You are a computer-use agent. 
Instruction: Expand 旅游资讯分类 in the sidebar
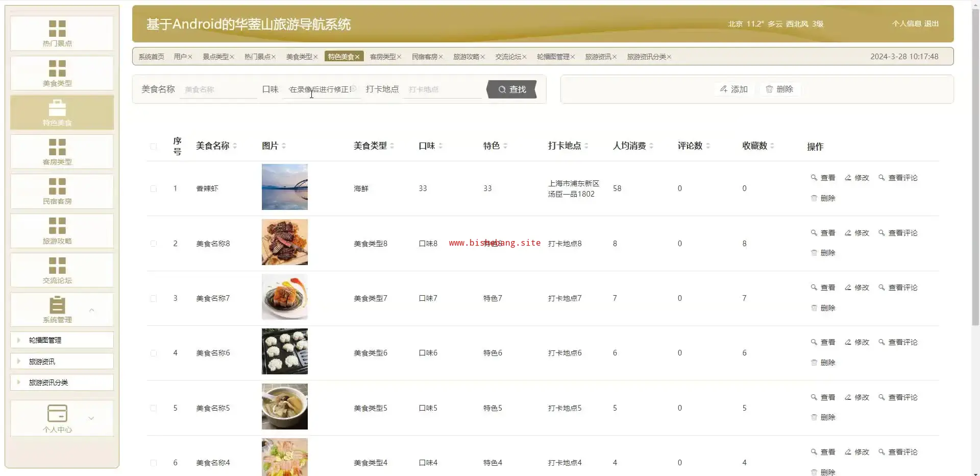(62, 383)
